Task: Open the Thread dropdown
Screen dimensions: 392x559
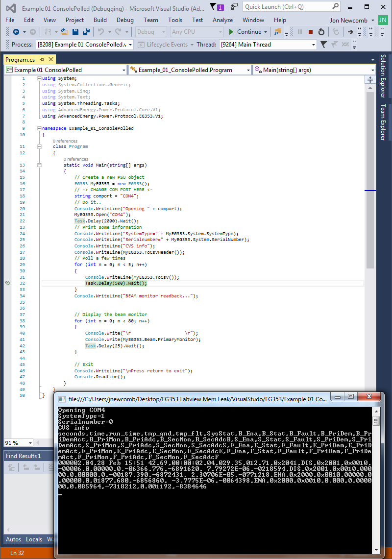Action: 314,45
